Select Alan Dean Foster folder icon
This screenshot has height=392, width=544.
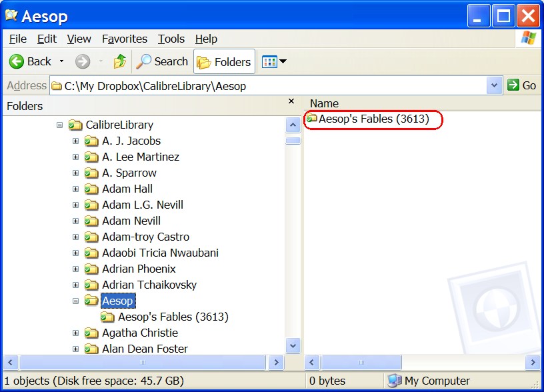(91, 349)
